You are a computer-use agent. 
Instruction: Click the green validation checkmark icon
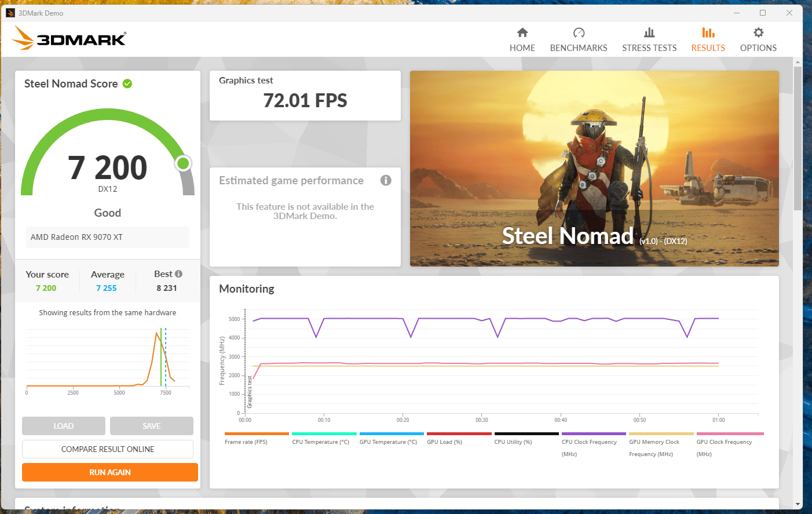pos(127,83)
